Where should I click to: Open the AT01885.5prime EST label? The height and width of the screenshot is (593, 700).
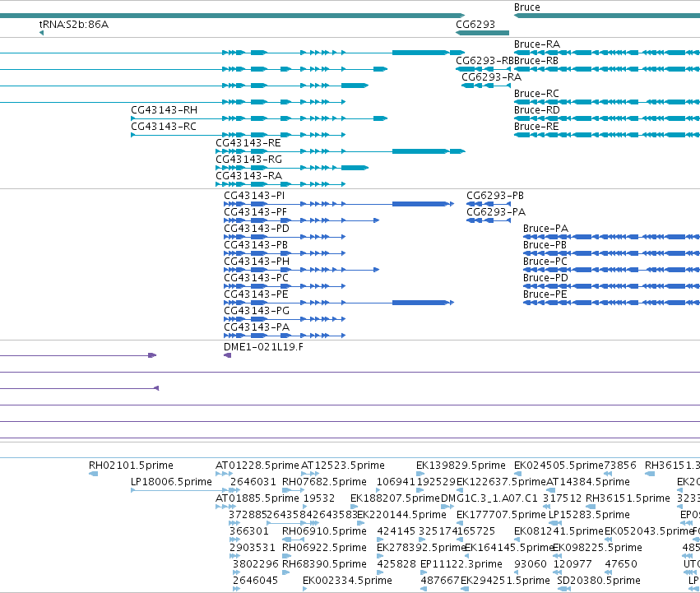click(257, 498)
